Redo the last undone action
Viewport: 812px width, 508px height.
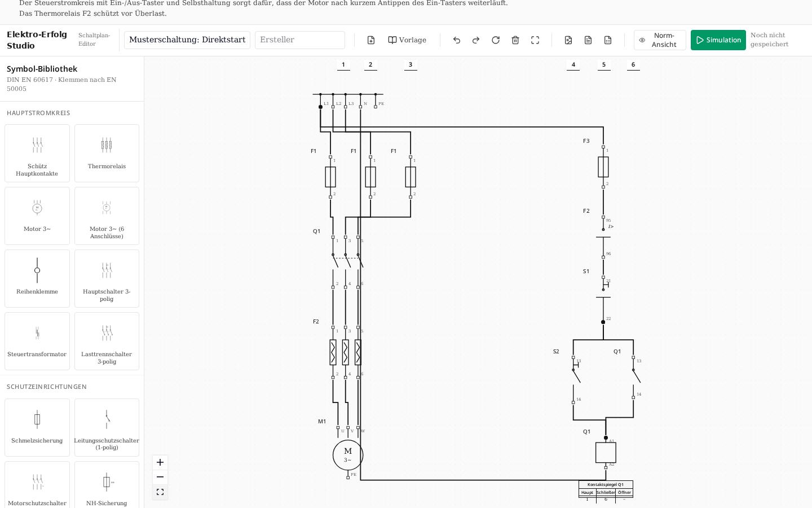[476, 40]
